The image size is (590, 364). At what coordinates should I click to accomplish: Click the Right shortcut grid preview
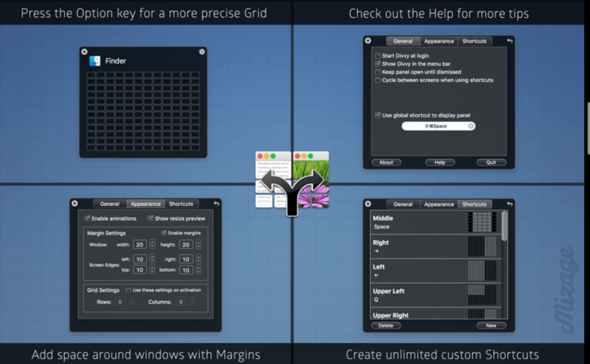point(482,246)
